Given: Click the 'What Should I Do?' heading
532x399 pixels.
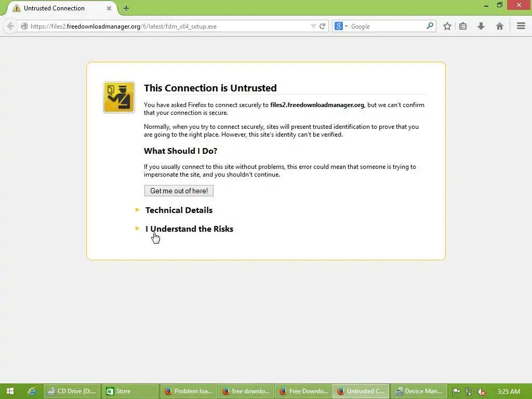Looking at the screenshot, I should coord(180,151).
